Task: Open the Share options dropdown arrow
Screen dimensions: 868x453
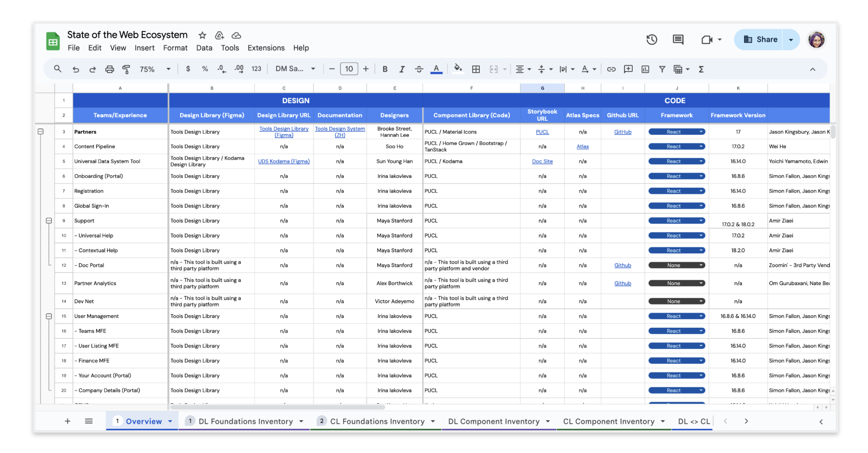Action: tap(791, 39)
